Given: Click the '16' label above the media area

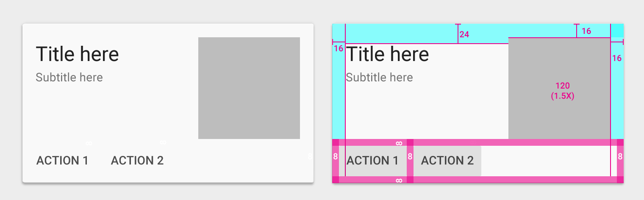Looking at the screenshot, I should (x=586, y=31).
